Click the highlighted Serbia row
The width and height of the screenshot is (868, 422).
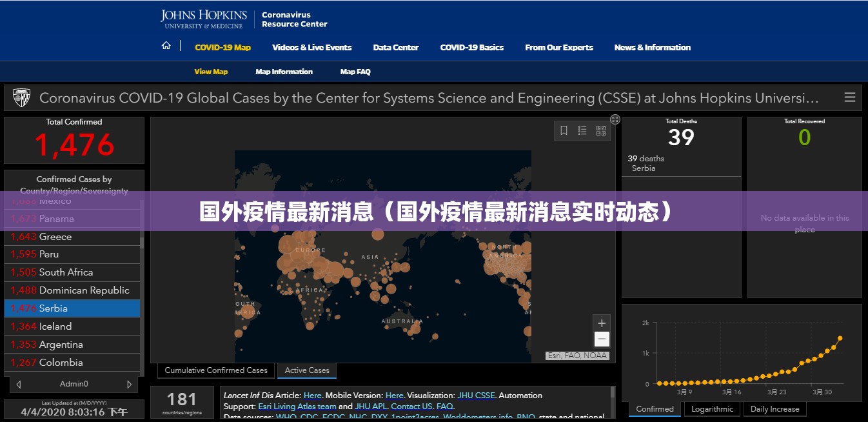[x=72, y=308]
